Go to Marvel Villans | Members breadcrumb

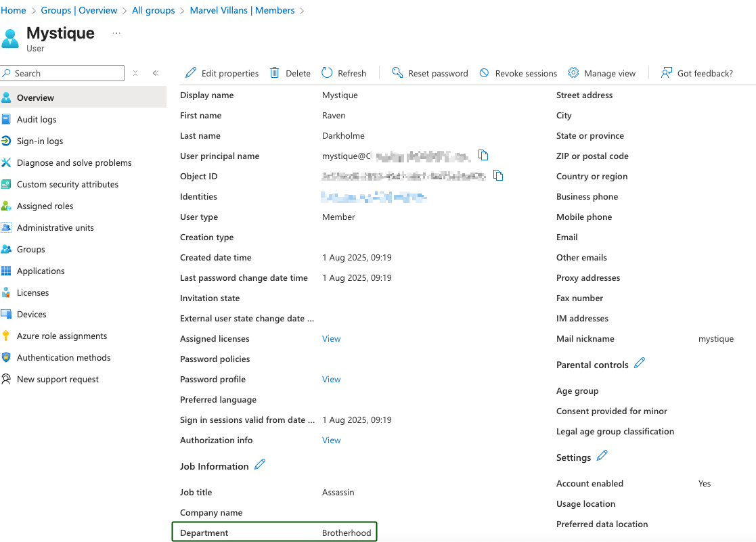click(x=242, y=10)
